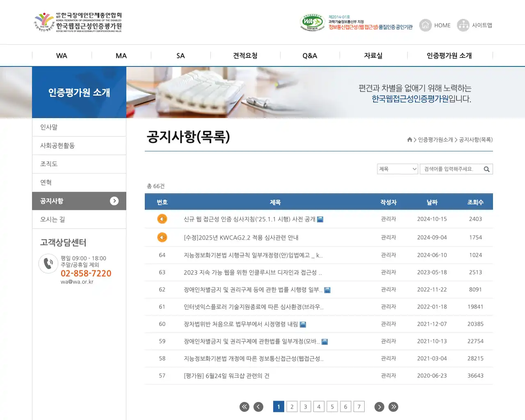Click the WA certification mark badge

[x=313, y=23]
